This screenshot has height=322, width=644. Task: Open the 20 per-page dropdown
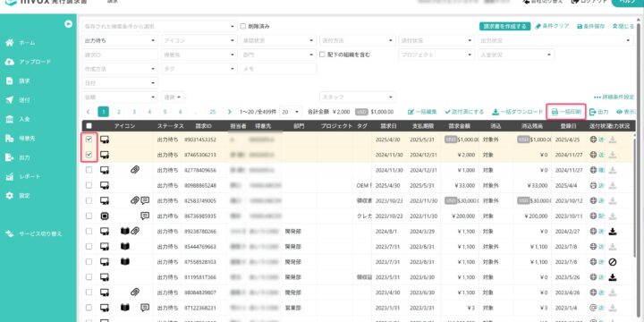point(291,112)
